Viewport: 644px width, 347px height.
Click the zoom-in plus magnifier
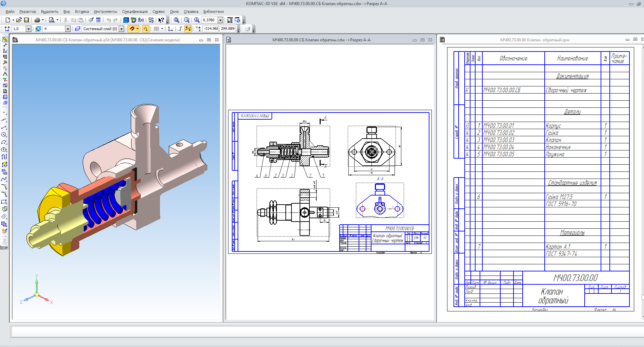click(x=197, y=20)
